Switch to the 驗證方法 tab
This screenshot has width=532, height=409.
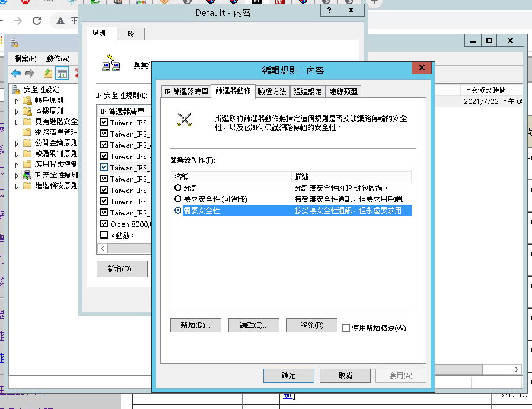pos(272,91)
